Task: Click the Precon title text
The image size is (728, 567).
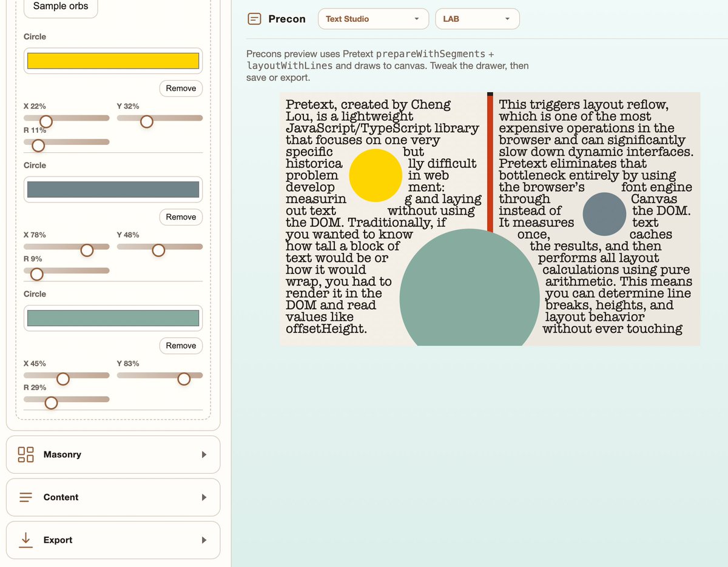Action: (x=287, y=19)
